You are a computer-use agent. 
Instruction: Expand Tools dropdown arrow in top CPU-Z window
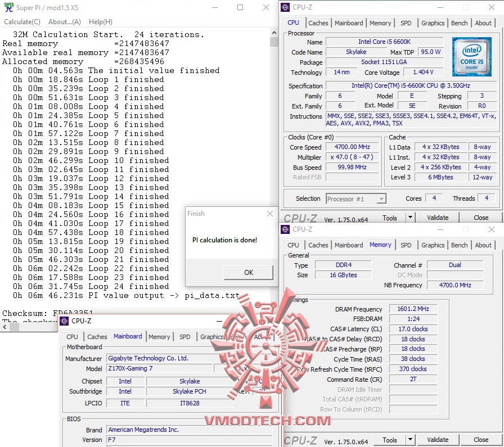410,218
